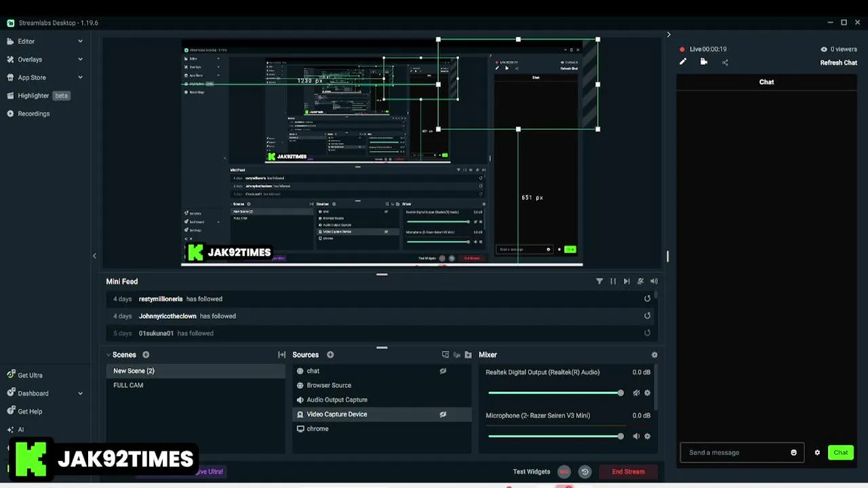868x488 pixels.
Task: Replay the Johnnyricotheclown follow alert
Action: point(647,316)
